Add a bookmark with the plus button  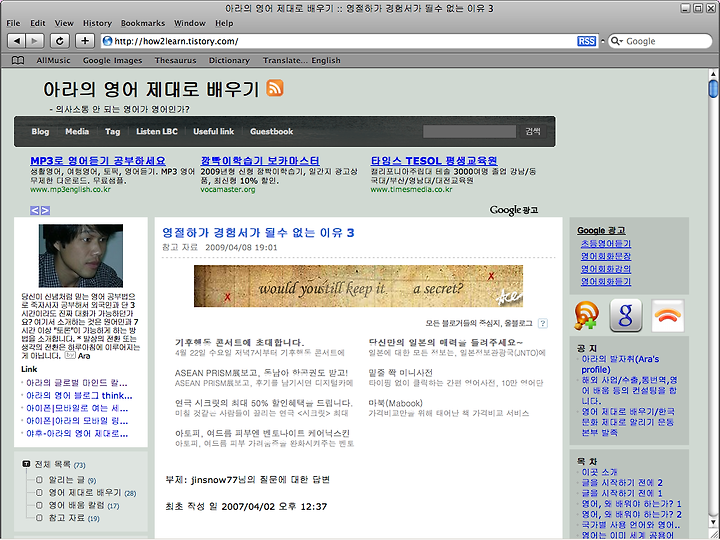tap(85, 41)
